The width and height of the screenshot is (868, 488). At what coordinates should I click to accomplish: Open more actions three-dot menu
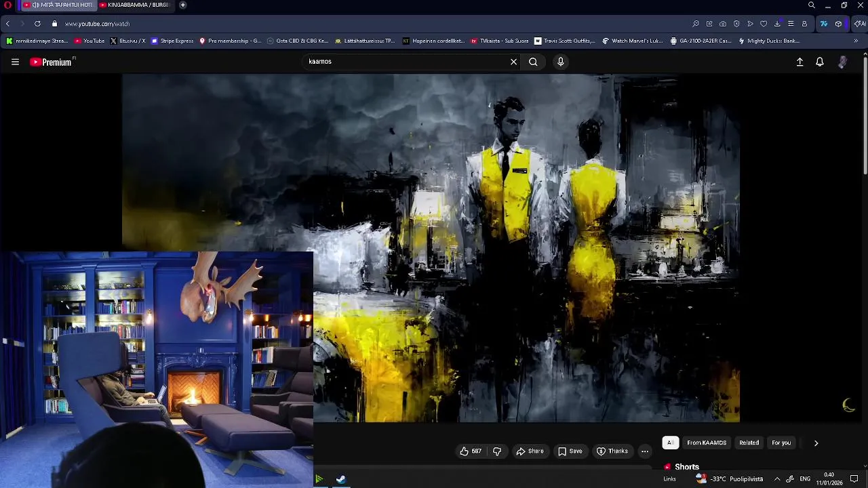point(645,451)
